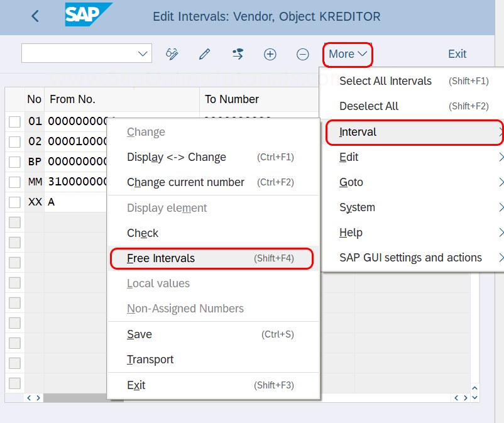Tick the checkbox for interval 02

[x=15, y=142]
